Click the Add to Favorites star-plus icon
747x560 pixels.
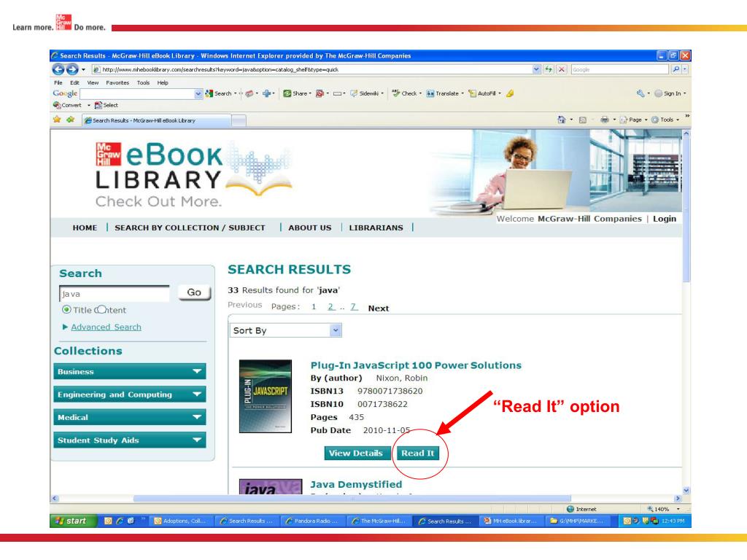pos(71,120)
